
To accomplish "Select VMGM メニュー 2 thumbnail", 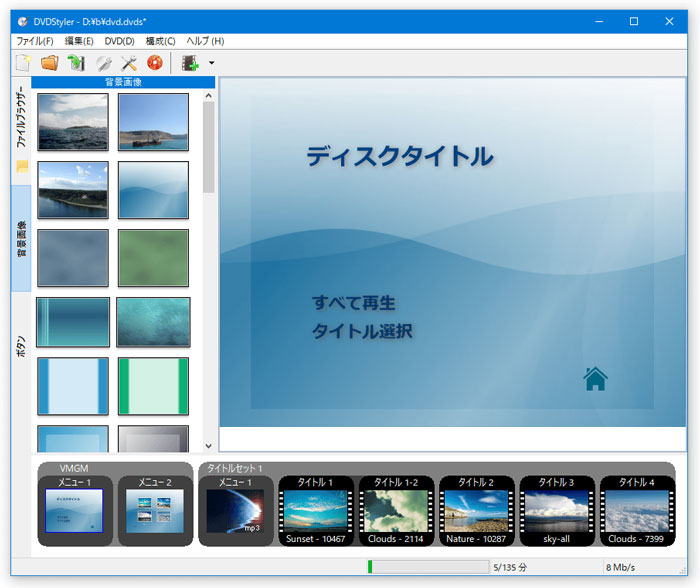I will [154, 510].
